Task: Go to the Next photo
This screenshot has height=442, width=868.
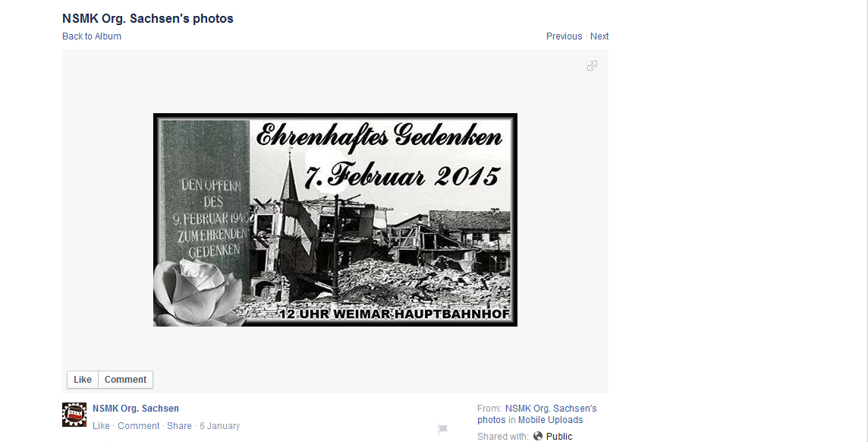Action: (x=599, y=36)
